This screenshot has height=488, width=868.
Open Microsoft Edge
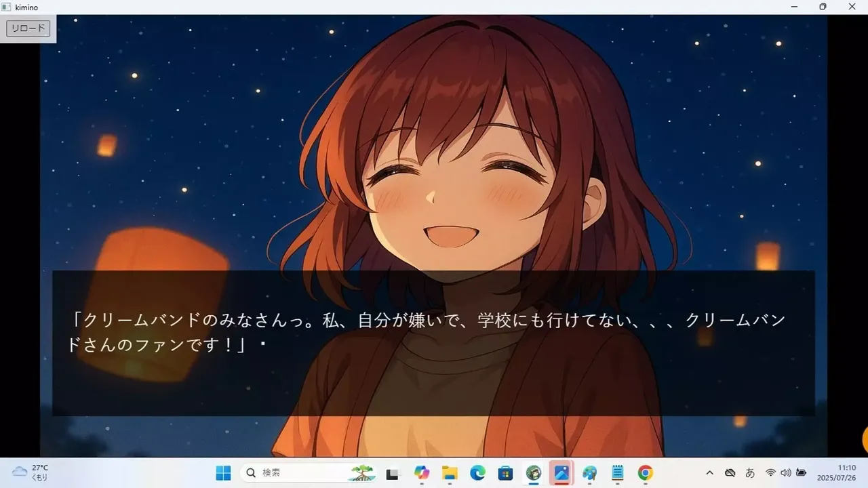477,472
